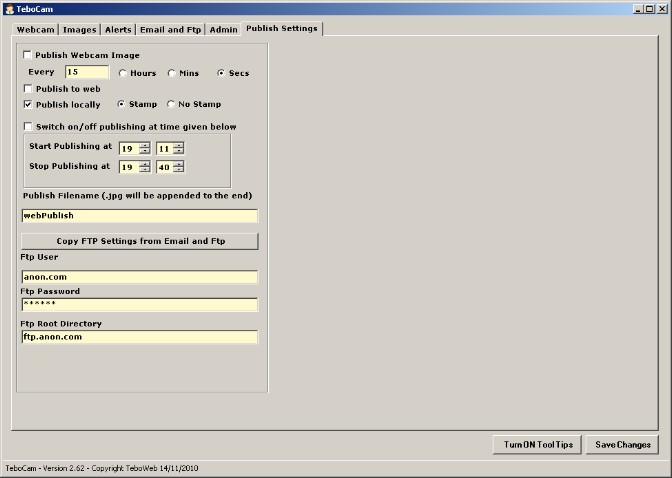Image resolution: width=672 pixels, height=478 pixels.
Task: Tick the Publish to web checkbox
Action: pos(28,89)
